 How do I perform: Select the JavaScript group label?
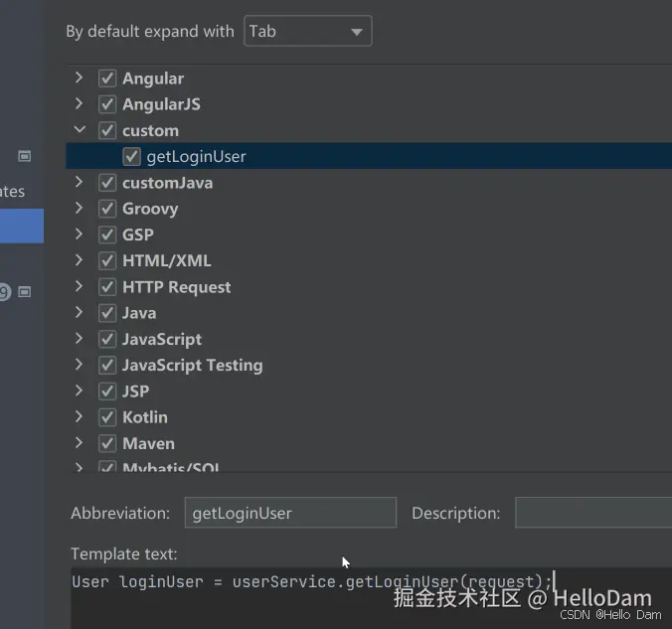pos(162,340)
